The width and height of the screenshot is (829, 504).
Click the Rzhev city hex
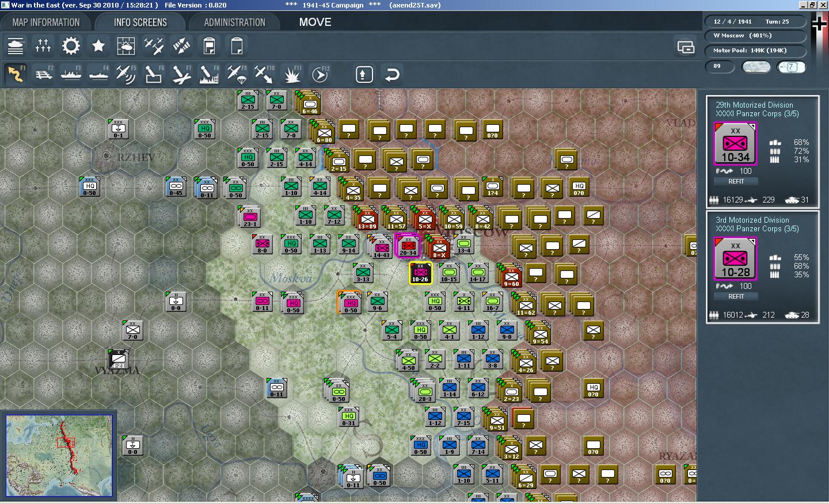106,155
